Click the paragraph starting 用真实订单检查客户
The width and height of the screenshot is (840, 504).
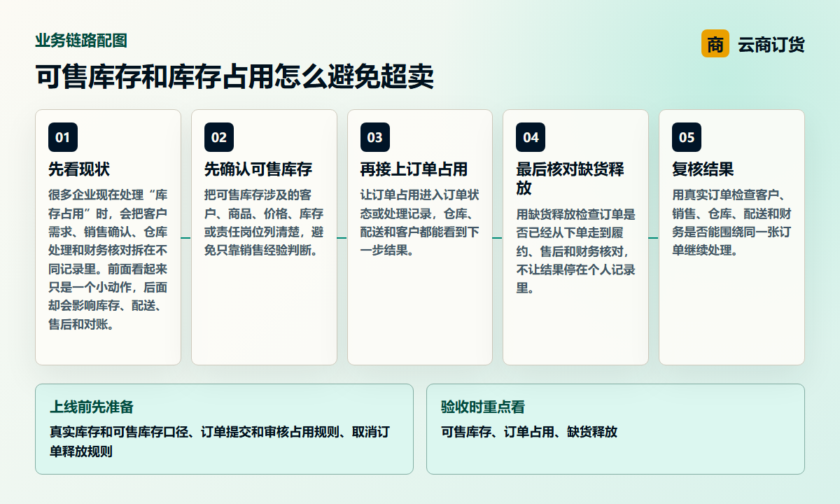pos(731,222)
